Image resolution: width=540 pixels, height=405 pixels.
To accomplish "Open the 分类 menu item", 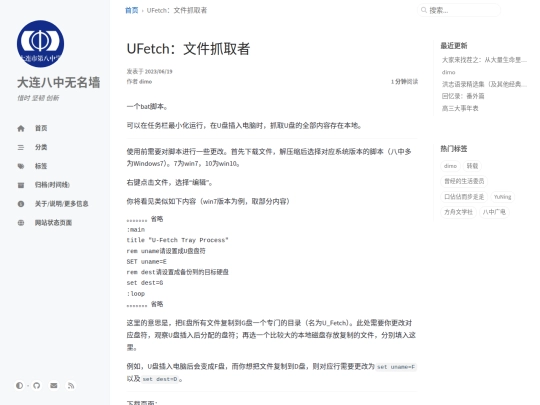I will coord(41,147).
